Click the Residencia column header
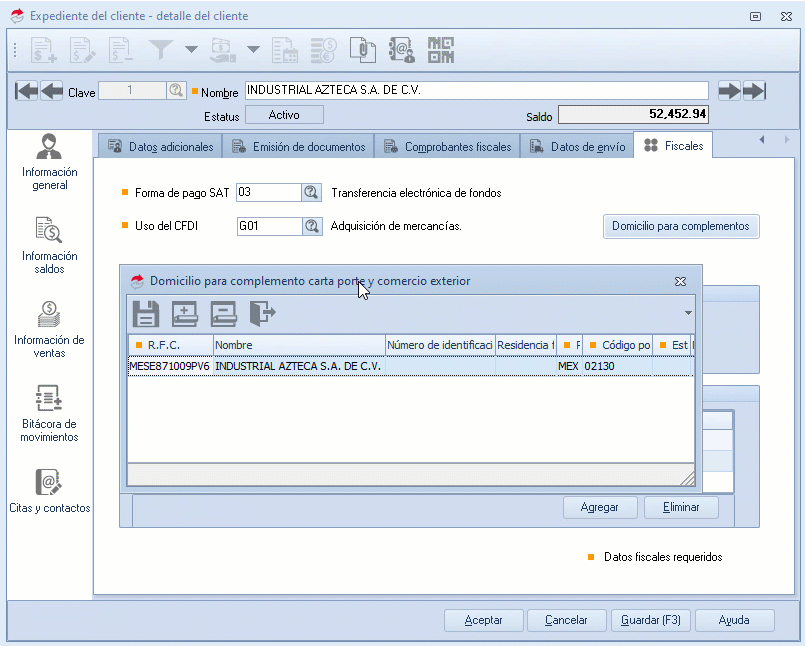This screenshot has width=806, height=646. [526, 345]
